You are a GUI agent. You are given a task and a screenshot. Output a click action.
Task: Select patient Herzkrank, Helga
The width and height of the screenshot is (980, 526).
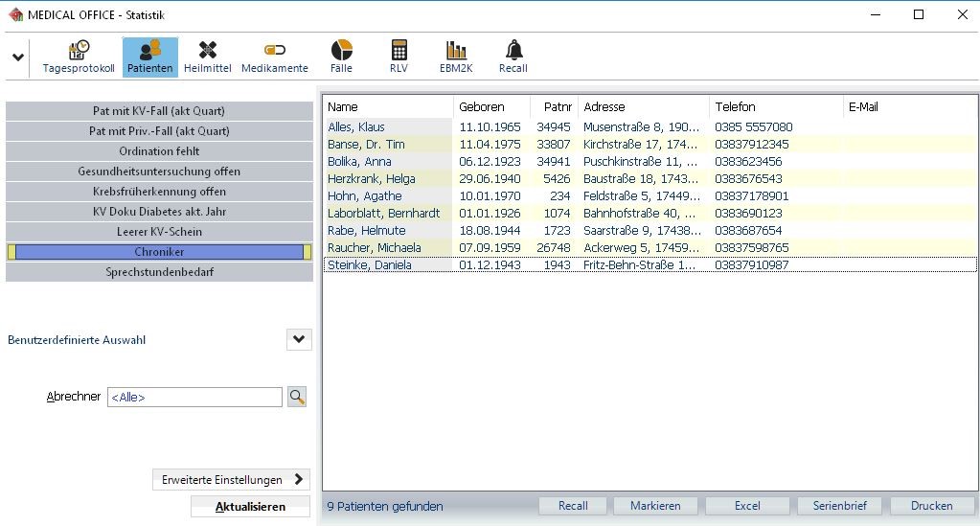click(372, 179)
